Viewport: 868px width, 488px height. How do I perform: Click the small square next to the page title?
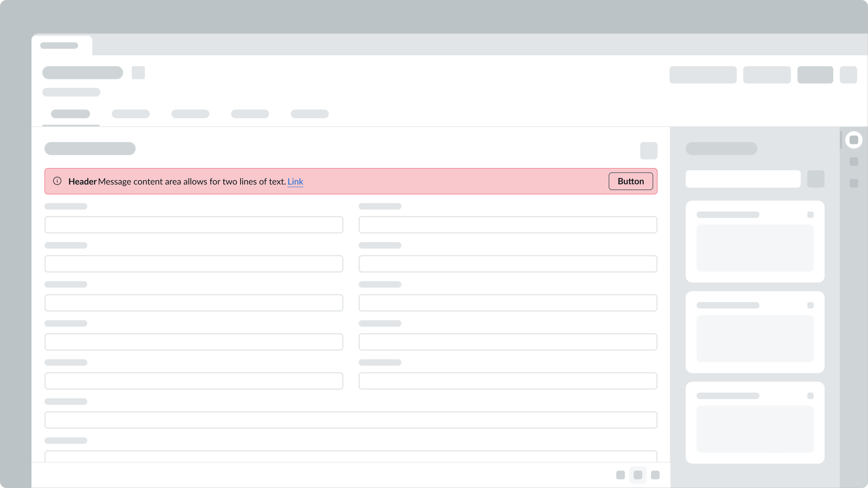138,72
